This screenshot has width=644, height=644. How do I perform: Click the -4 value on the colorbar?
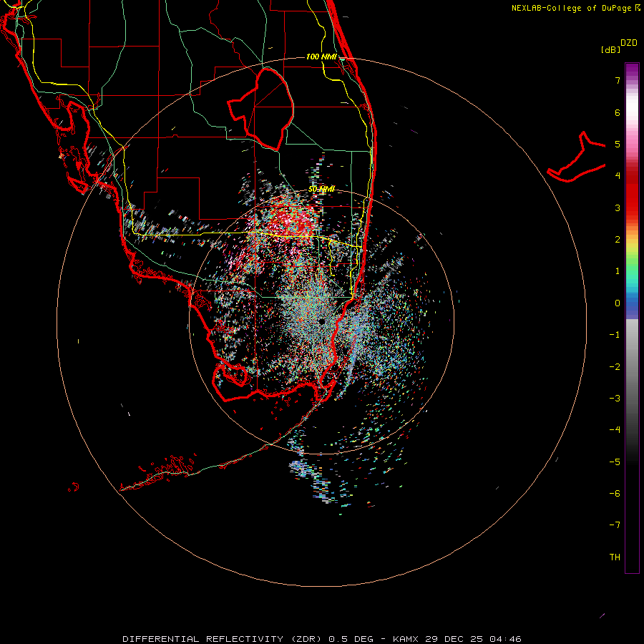click(615, 430)
